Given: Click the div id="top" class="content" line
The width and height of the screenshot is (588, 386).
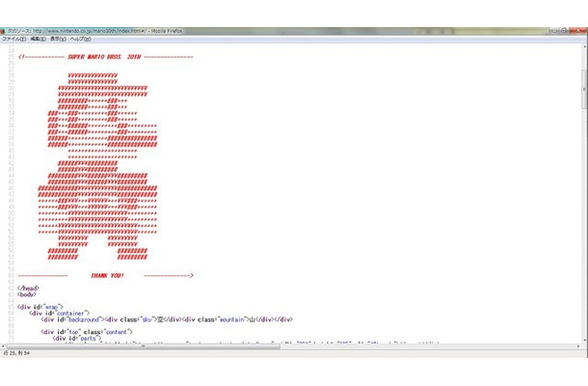Looking at the screenshot, I should (87, 332).
